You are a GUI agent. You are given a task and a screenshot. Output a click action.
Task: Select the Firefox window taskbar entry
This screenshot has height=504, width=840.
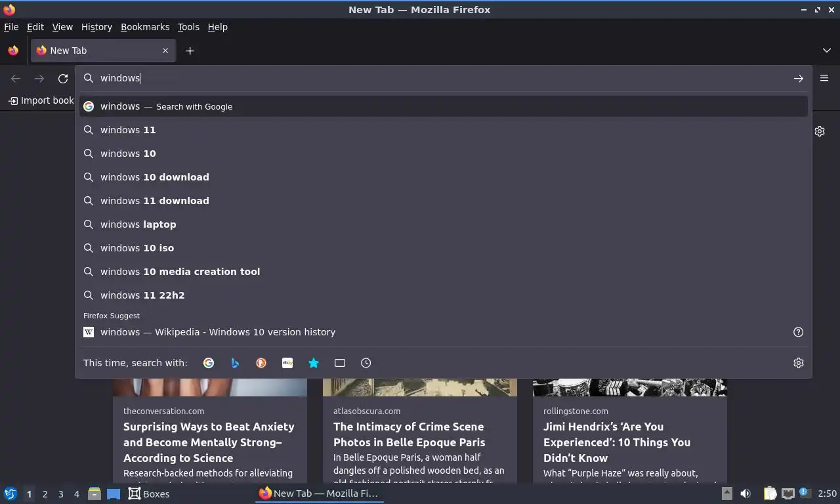319,493
